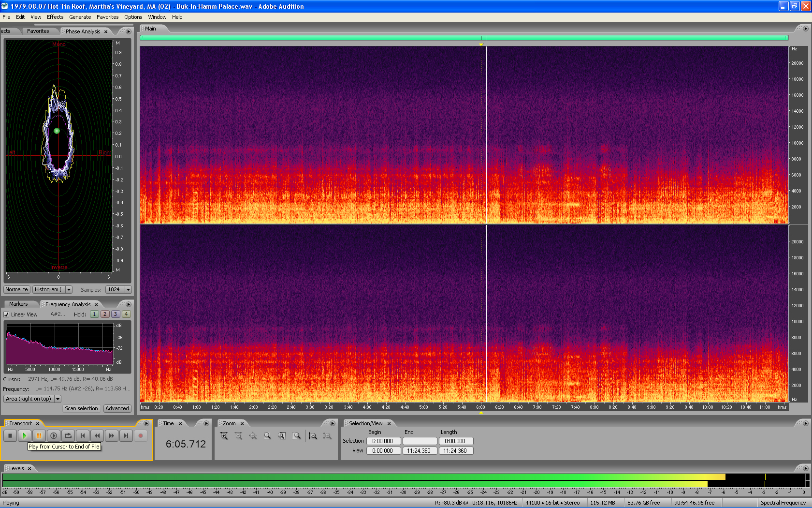Open the Window menu
Image resolution: width=812 pixels, height=508 pixels.
tap(157, 17)
